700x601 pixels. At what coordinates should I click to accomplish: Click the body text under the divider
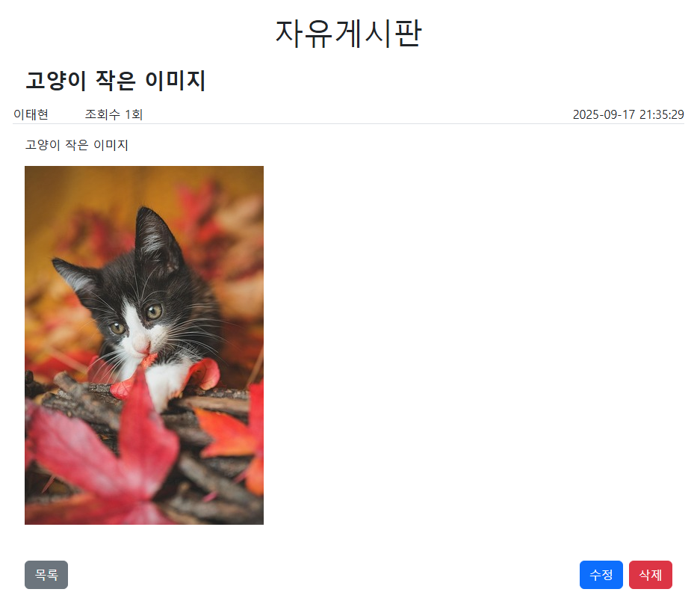tap(77, 145)
